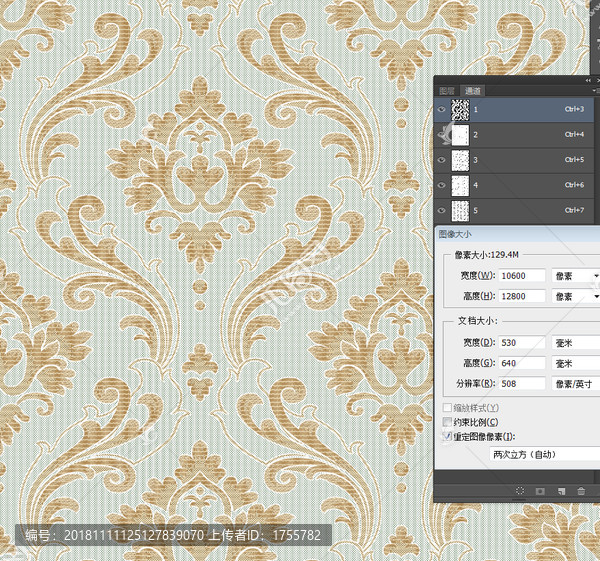Image resolution: width=600 pixels, height=561 pixels.
Task: Create new channel icon
Action: coord(561,491)
